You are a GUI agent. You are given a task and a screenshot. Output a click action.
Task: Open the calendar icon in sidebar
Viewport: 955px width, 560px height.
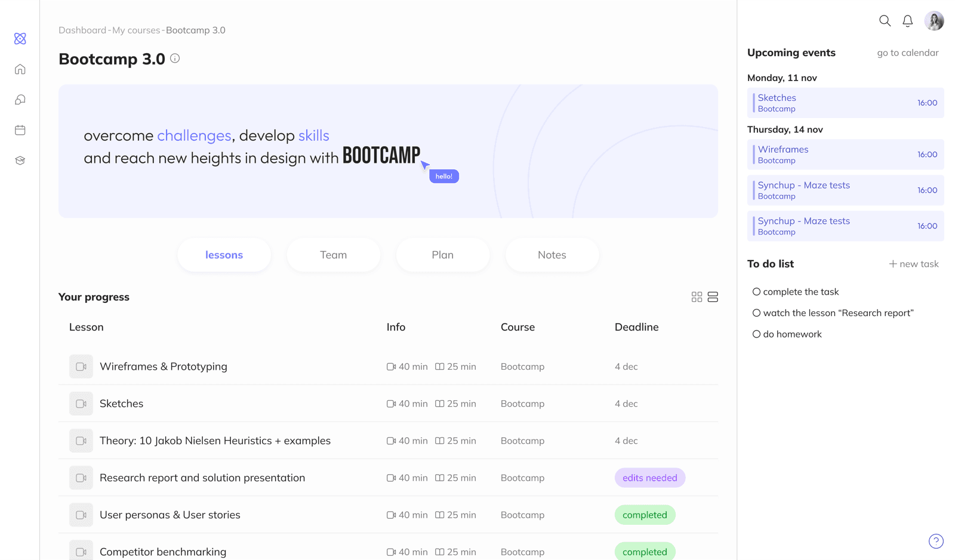[x=20, y=130]
